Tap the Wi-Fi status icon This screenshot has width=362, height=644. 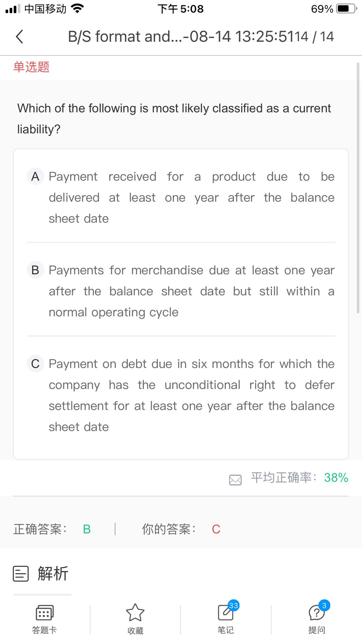point(78,9)
